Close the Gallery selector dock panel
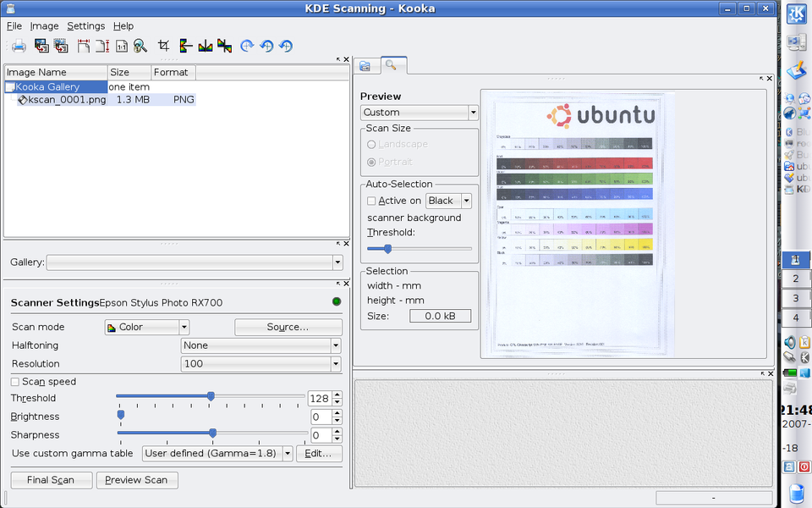This screenshot has width=812, height=508. pos(347,244)
